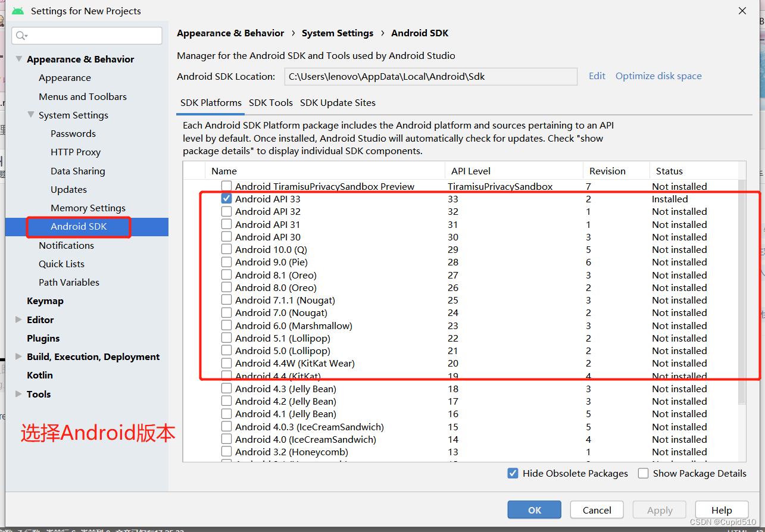This screenshot has width=765, height=532.
Task: Enable Show Package Details checkbox
Action: (643, 473)
